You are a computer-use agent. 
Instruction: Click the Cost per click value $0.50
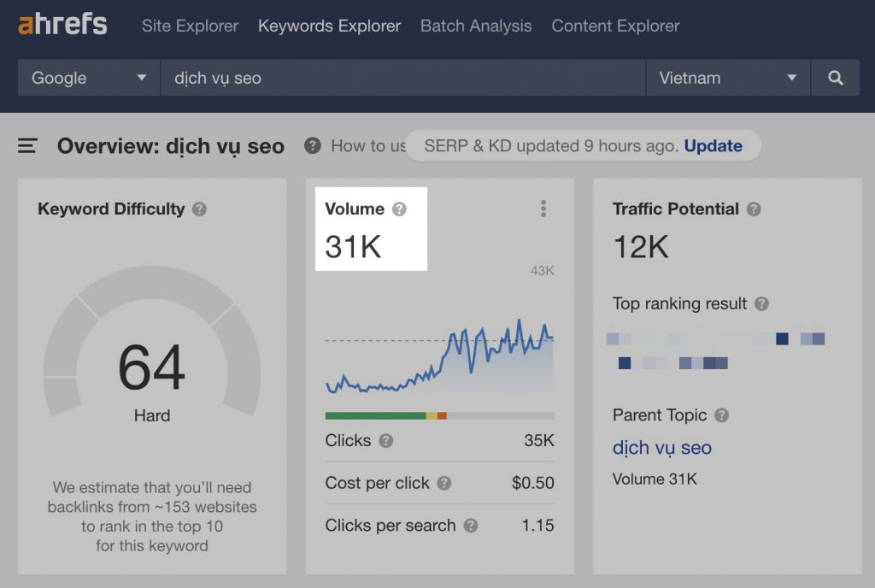(533, 483)
